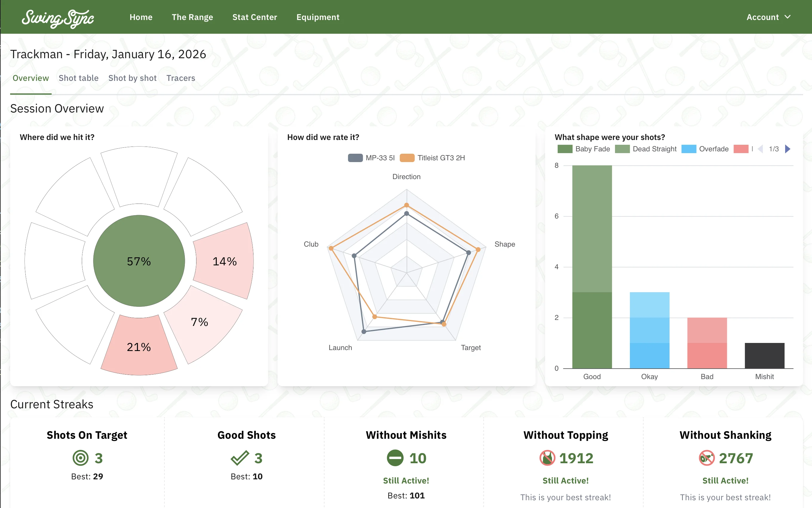Switch to the Shot table tab
Screen dimensions: 812x508
pyautogui.click(x=79, y=78)
